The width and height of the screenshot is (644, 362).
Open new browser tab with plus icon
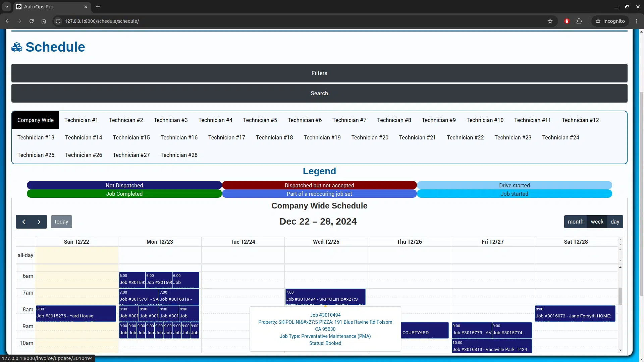[x=98, y=7]
